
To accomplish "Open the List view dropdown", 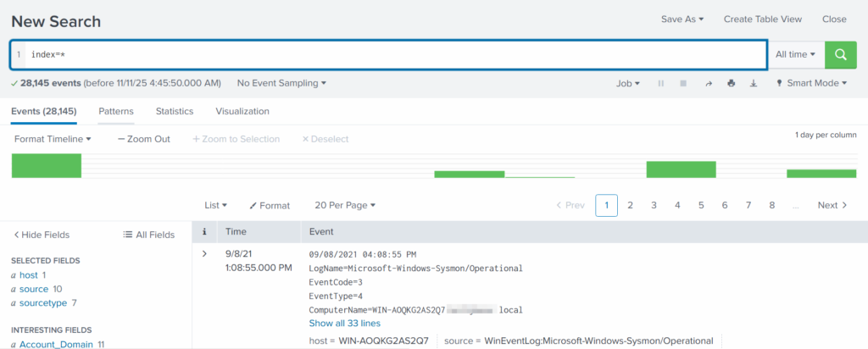I will 216,205.
